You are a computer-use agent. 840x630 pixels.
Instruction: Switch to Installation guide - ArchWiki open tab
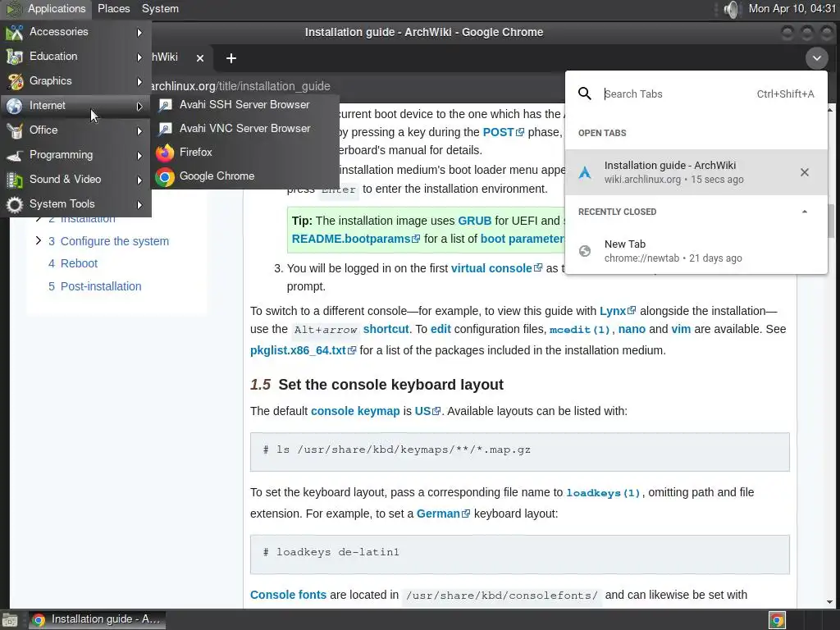point(696,172)
